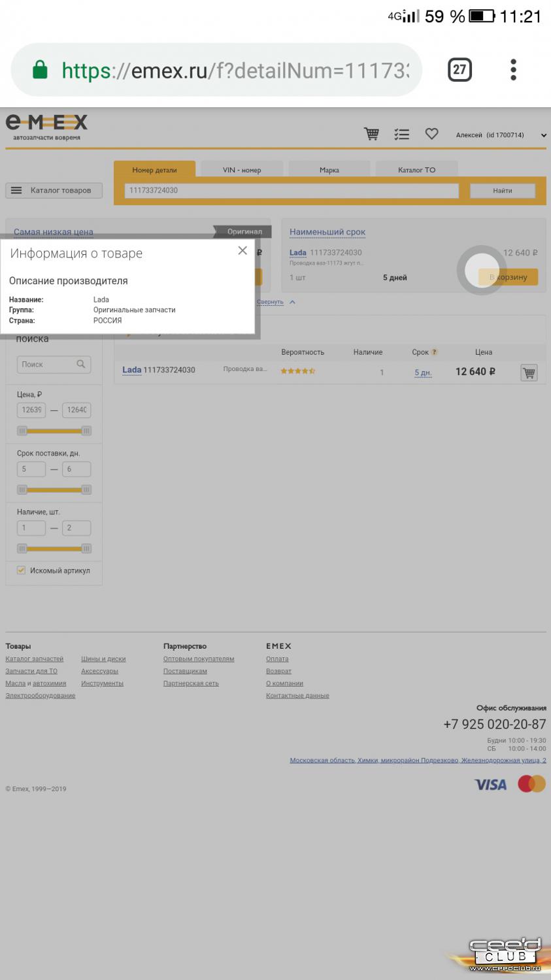
Task: Click 'В корзину' button in shortest term card
Action: 508,277
